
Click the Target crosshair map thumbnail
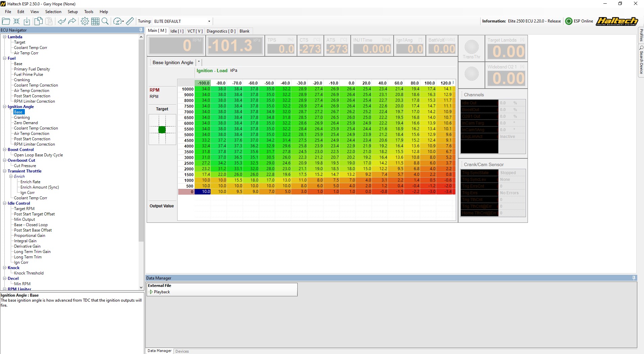pyautogui.click(x=162, y=130)
